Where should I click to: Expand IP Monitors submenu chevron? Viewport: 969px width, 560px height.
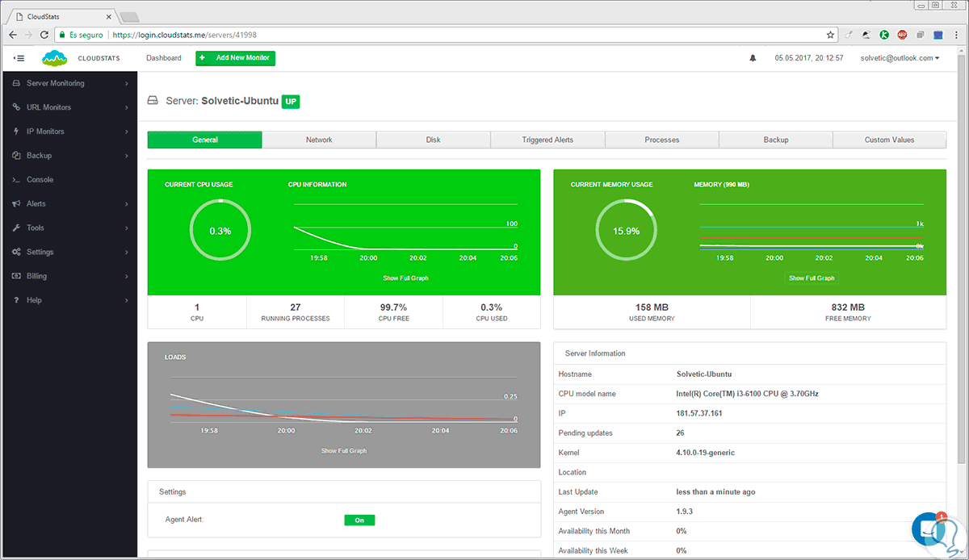[127, 132]
